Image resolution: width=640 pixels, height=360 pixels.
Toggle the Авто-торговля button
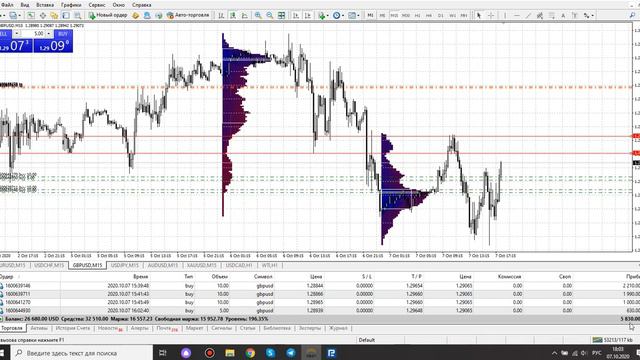click(188, 16)
